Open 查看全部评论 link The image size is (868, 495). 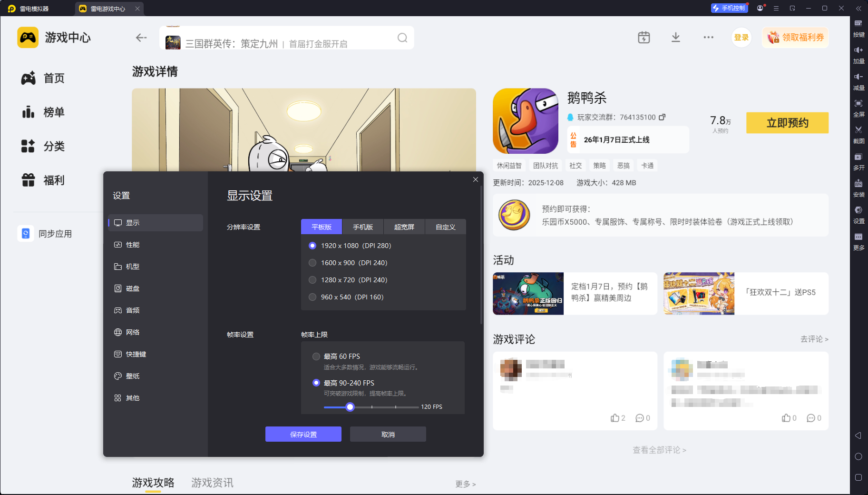[x=659, y=450]
